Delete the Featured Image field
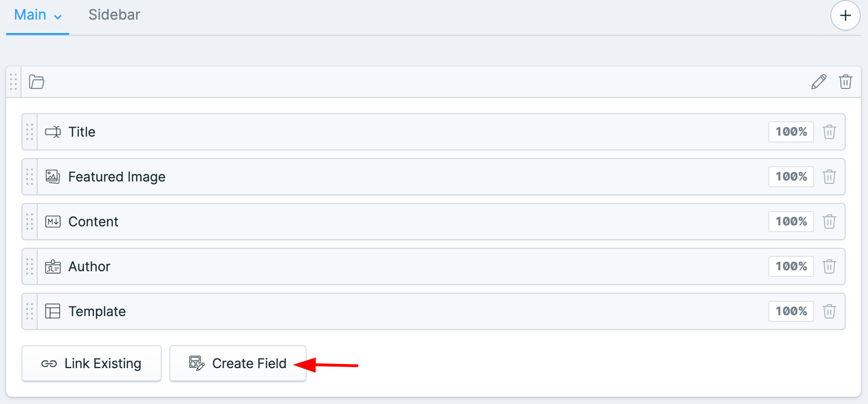The image size is (868, 404). 829,177
